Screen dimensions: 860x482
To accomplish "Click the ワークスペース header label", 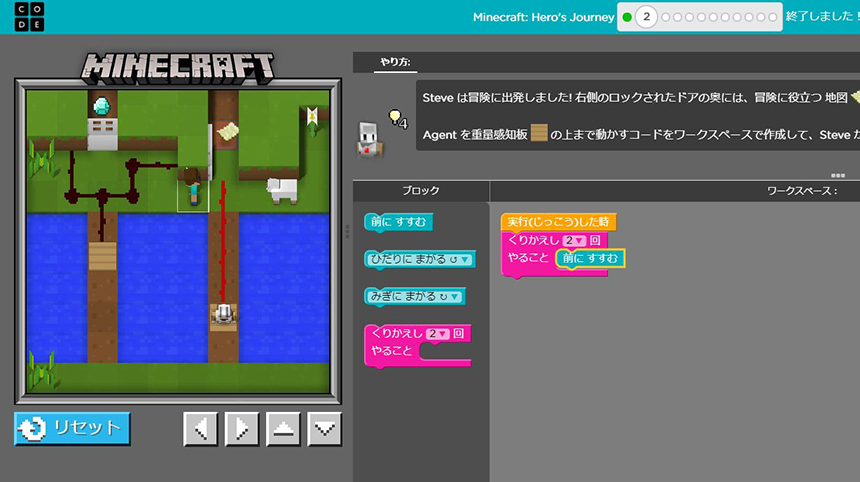I will 802,191.
